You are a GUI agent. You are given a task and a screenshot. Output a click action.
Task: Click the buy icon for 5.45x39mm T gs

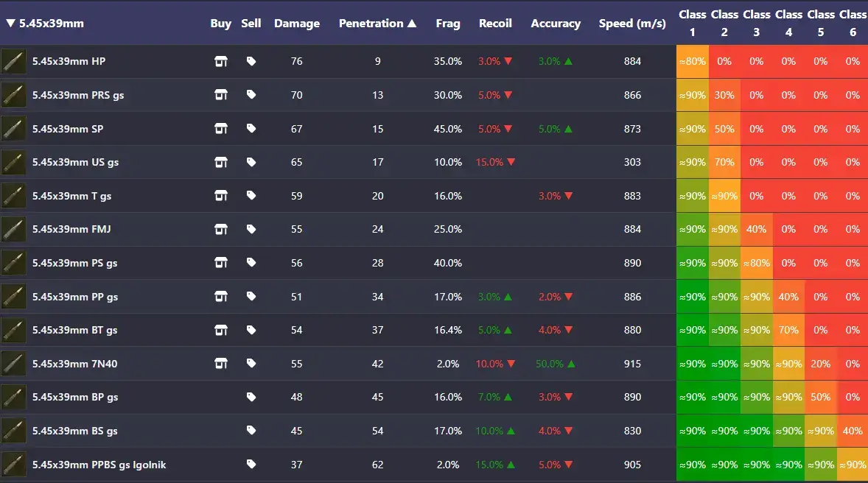pos(221,196)
